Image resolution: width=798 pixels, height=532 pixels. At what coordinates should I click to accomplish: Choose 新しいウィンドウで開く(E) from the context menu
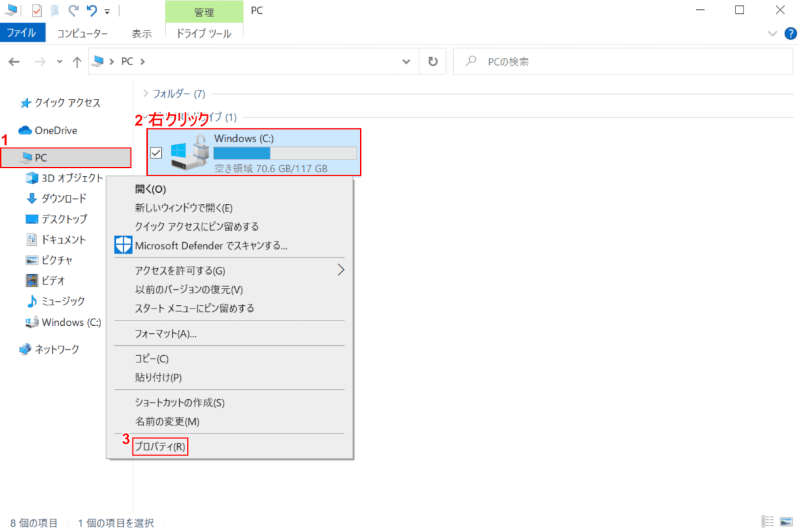click(184, 208)
